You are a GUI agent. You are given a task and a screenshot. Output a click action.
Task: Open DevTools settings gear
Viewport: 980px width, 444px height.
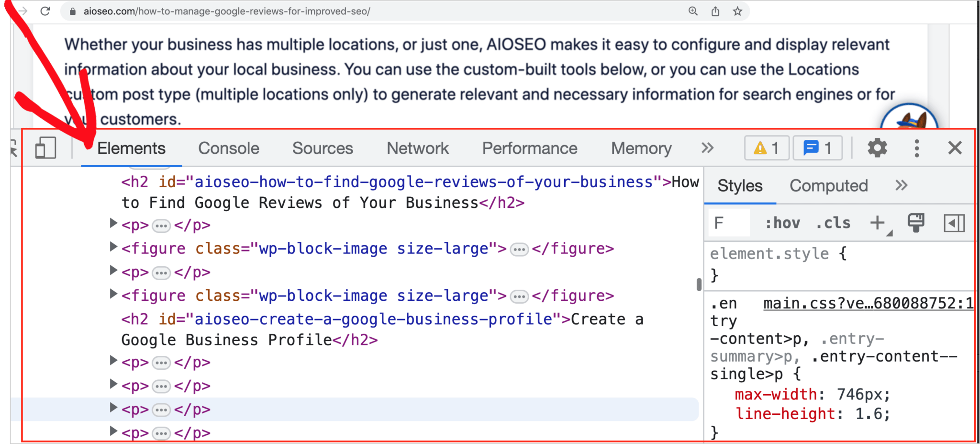(x=877, y=148)
